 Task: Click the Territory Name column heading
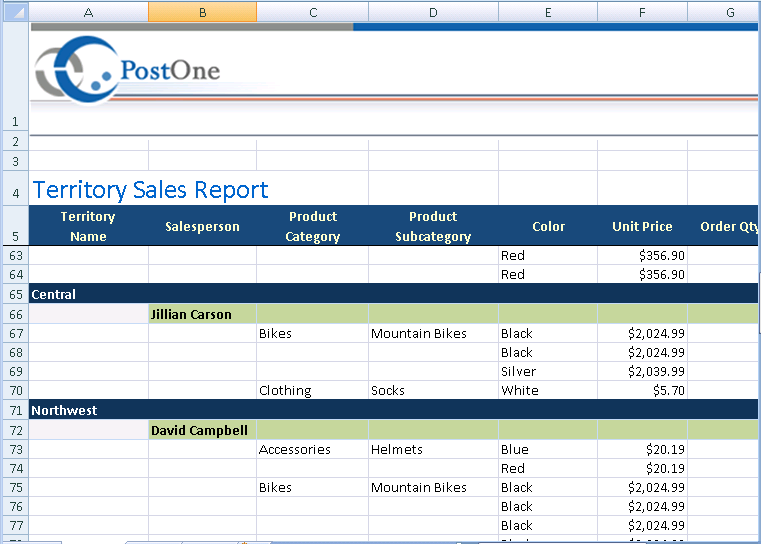tap(88, 226)
